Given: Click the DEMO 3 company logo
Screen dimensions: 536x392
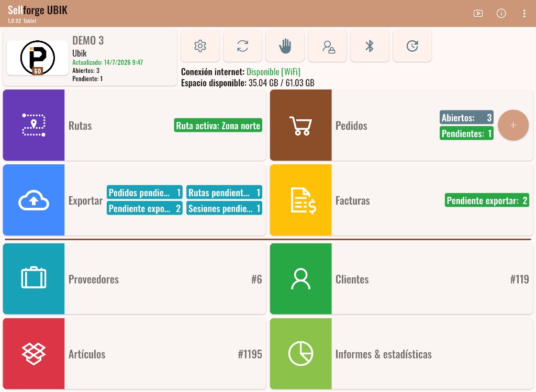Looking at the screenshot, I should tap(38, 58).
